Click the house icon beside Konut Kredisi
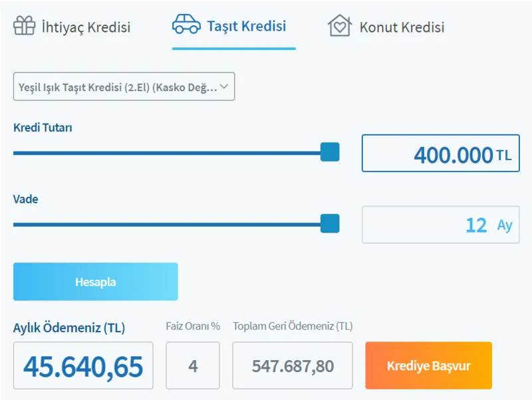 click(x=339, y=26)
